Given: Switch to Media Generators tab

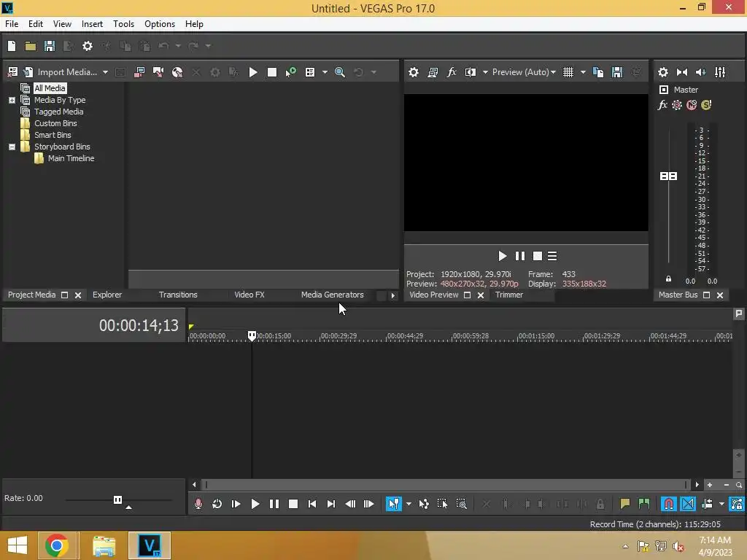Looking at the screenshot, I should [333, 295].
